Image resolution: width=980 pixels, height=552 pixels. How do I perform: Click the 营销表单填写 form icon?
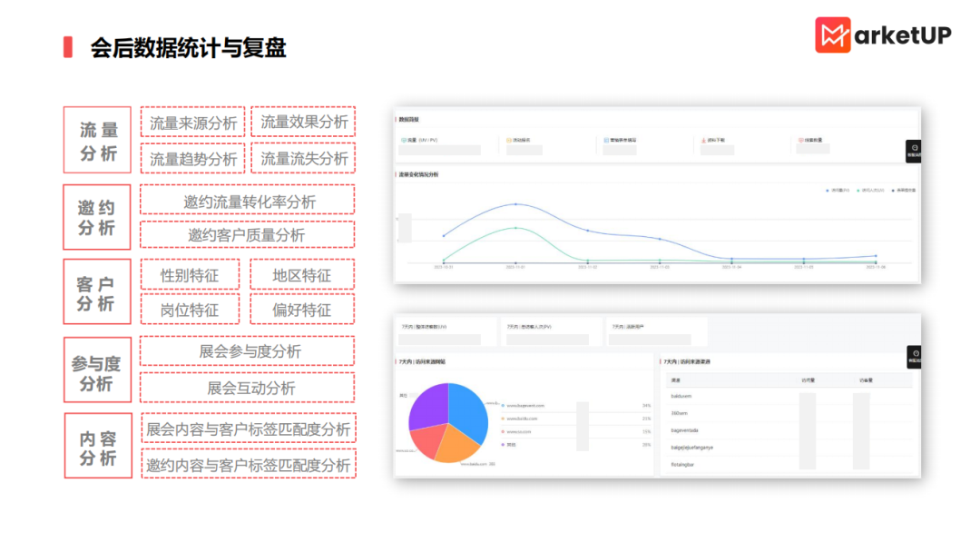coord(606,141)
